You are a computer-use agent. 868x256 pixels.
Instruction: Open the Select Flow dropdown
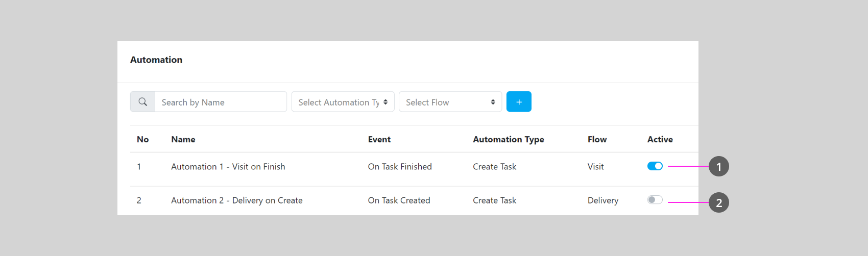tap(450, 102)
